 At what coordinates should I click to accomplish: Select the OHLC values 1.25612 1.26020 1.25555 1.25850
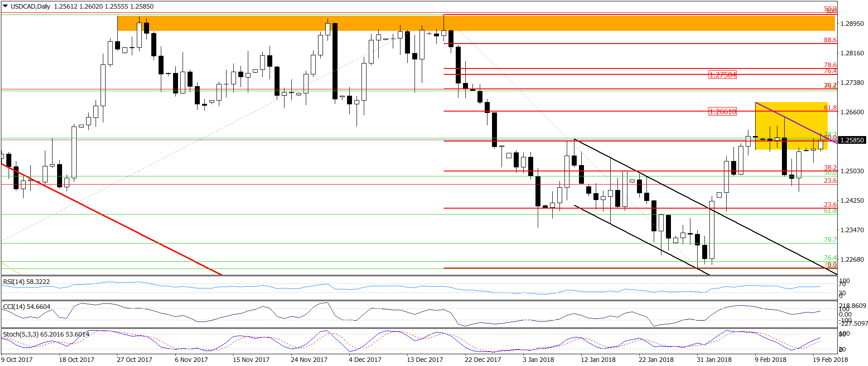[x=104, y=6]
